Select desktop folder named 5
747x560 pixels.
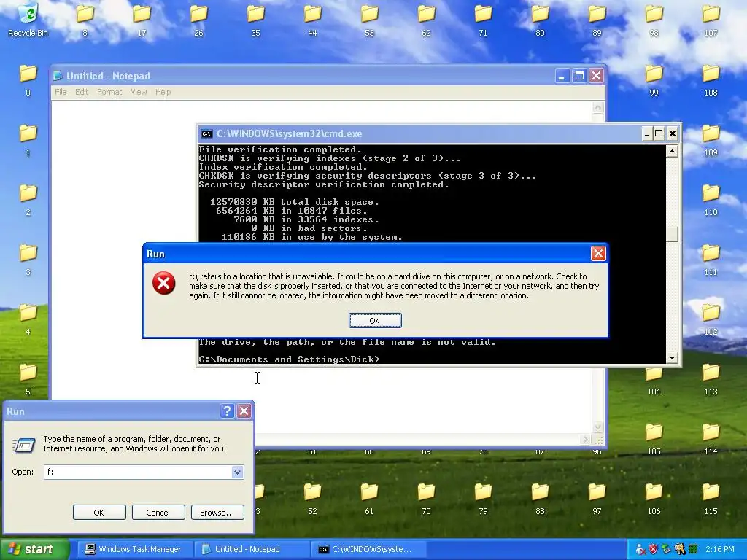tap(28, 378)
